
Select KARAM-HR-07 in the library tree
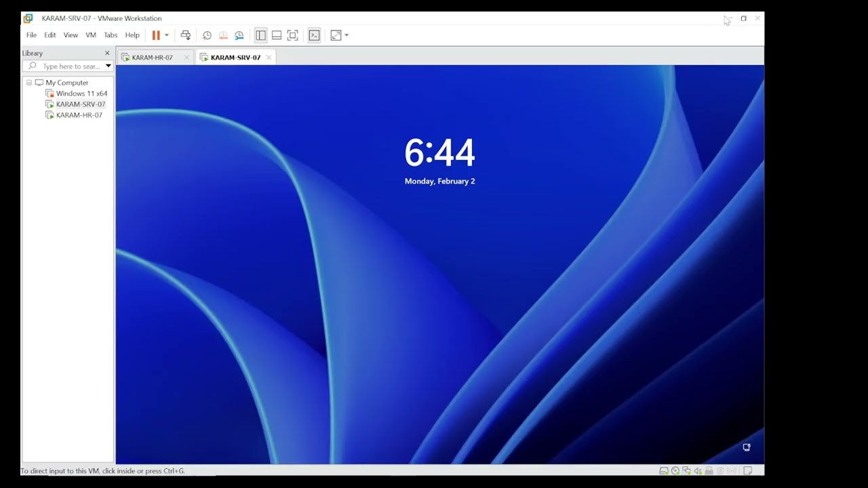pos(79,115)
